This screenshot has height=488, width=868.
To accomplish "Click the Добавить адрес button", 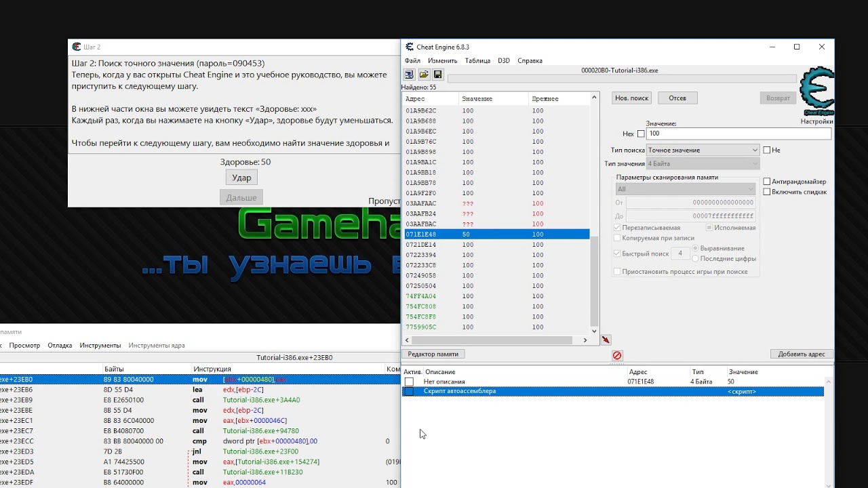I will (x=802, y=354).
